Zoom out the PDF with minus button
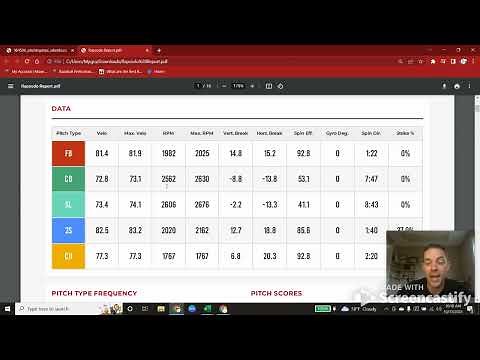This screenshot has width=480, height=360. (224, 86)
